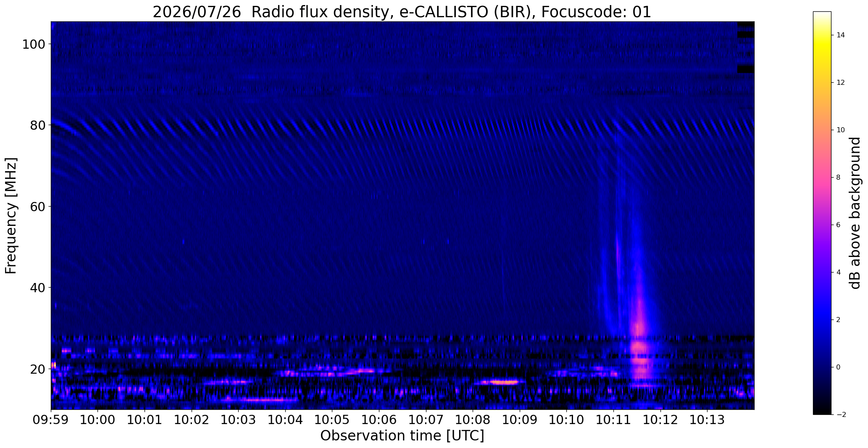The image size is (868, 448).
Task: Click the colorbar tick label 14
Action: click(x=841, y=35)
